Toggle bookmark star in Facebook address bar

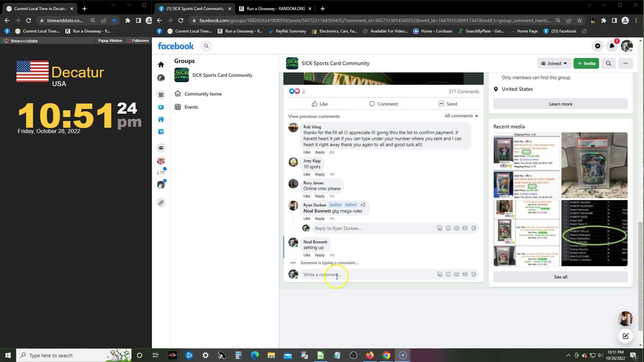click(x=580, y=20)
